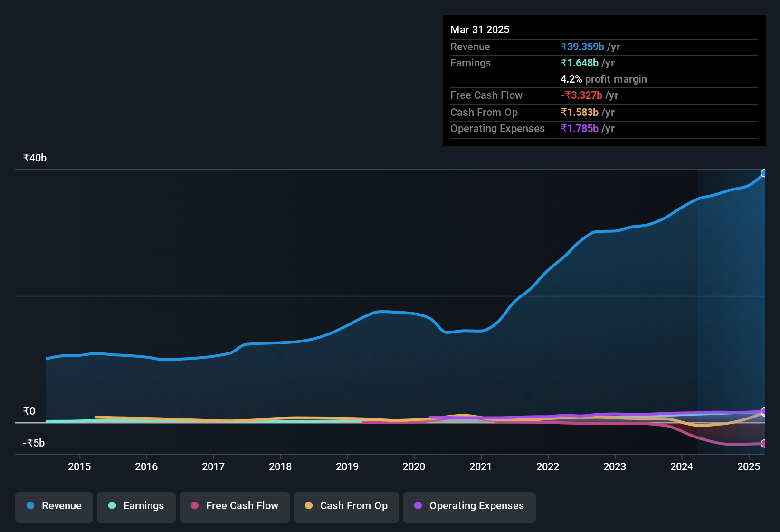Select the Operating Expenses endpoint marker
Image resolution: width=780 pixels, height=532 pixels.
pos(764,412)
